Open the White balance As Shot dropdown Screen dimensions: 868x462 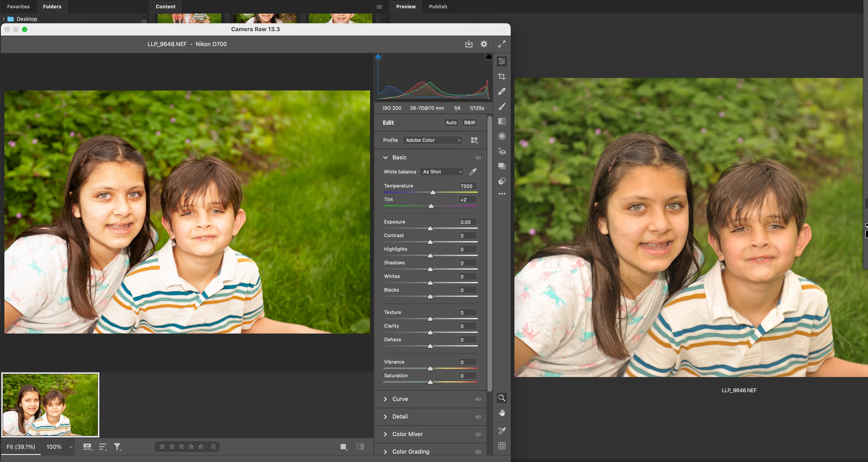(x=442, y=172)
